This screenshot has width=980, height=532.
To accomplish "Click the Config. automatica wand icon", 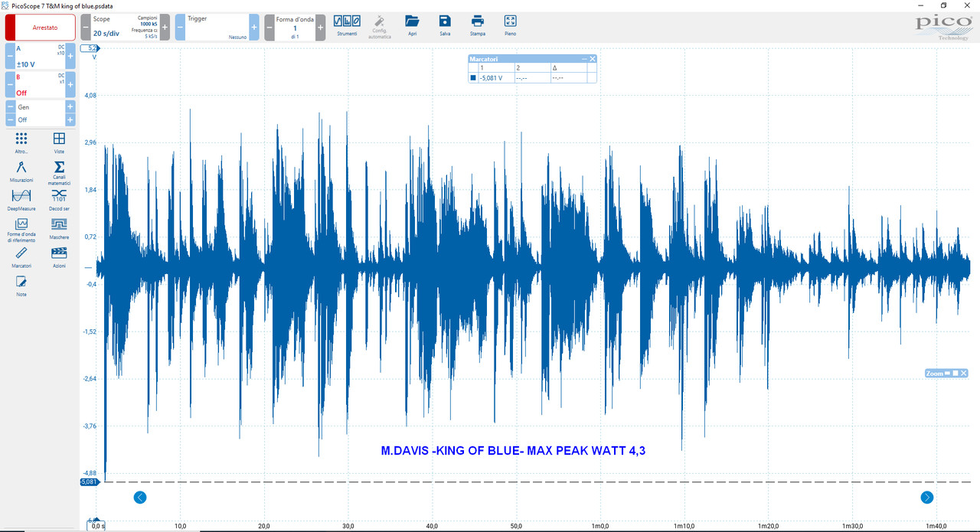I will coord(380,26).
